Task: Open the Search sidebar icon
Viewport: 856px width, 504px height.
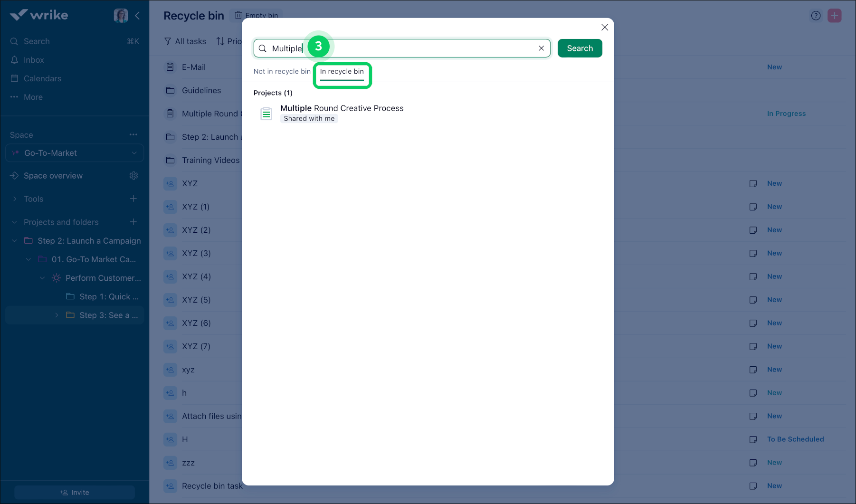Action: point(14,41)
